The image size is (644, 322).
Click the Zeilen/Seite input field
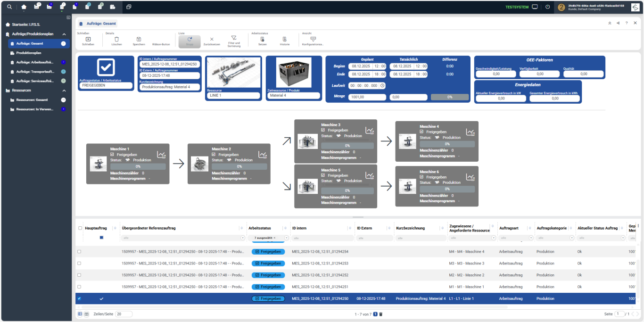point(124,314)
